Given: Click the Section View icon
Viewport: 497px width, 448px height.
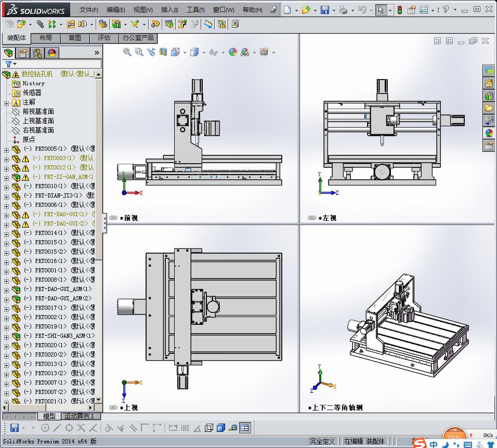Looking at the screenshot, I should 163,52.
